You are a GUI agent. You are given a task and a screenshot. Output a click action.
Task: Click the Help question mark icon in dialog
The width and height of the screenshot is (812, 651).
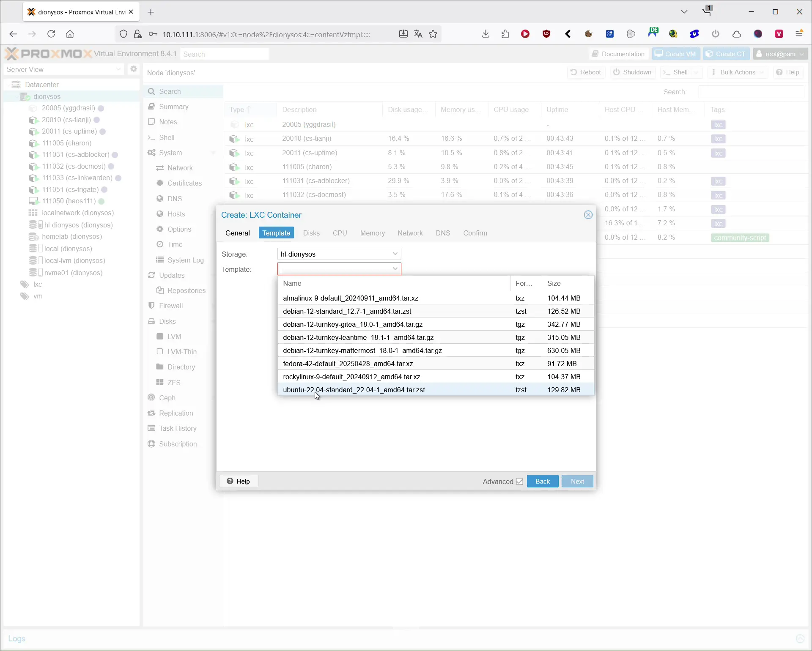click(230, 481)
